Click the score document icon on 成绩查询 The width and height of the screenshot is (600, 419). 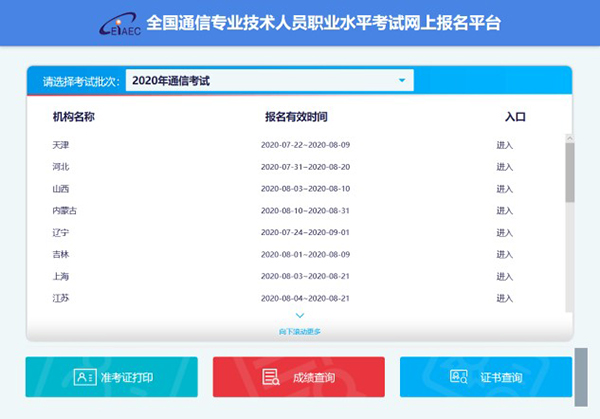[x=271, y=377]
